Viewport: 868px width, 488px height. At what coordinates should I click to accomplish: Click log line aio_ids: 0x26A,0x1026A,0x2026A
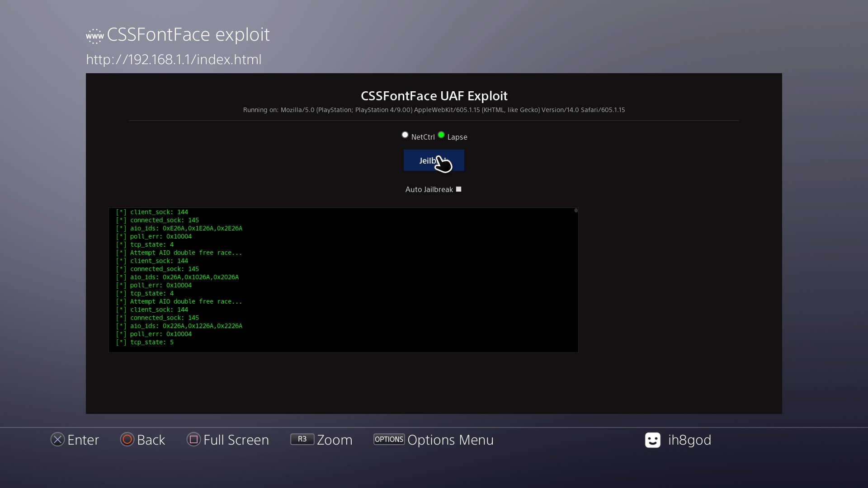[x=177, y=277]
